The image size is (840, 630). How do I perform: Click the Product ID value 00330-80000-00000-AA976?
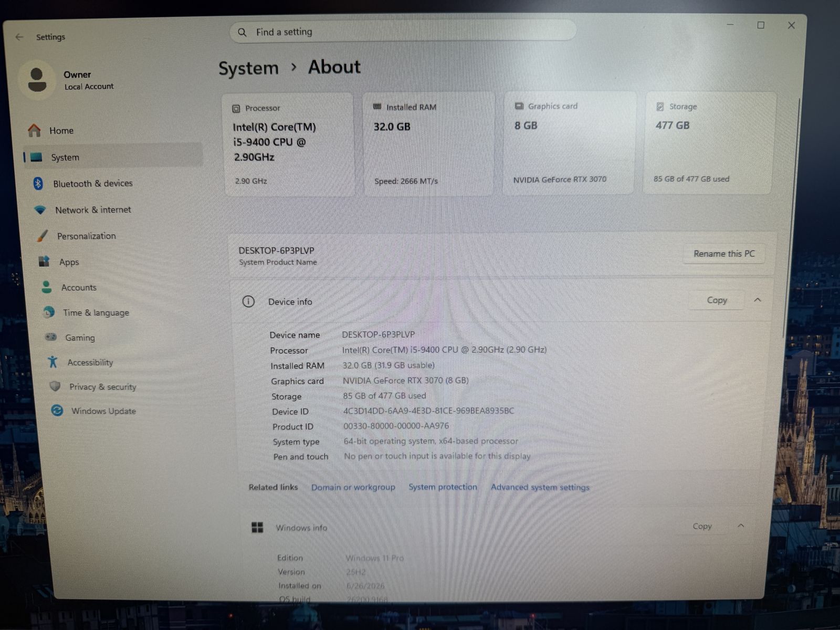pyautogui.click(x=396, y=426)
